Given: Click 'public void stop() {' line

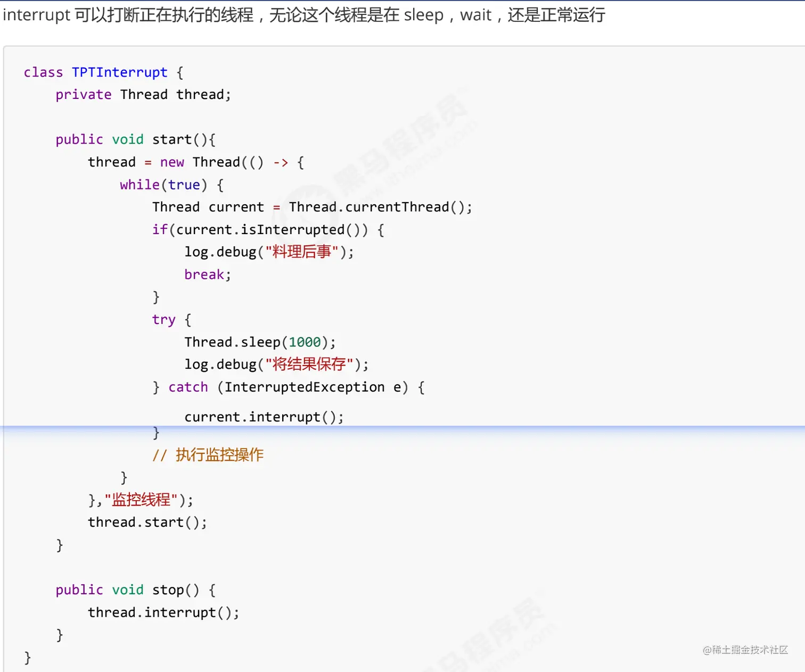Looking at the screenshot, I should click(x=136, y=590).
